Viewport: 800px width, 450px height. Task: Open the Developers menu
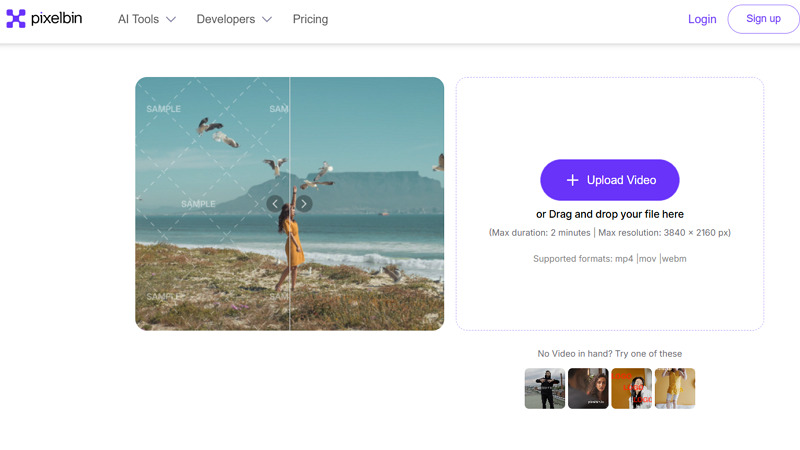225,19
